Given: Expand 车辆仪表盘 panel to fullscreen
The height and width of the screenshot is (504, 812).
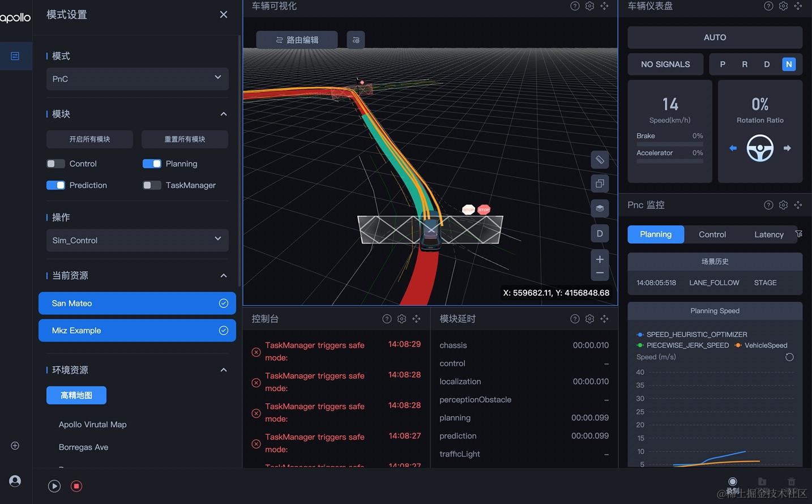Looking at the screenshot, I should coord(798,6).
